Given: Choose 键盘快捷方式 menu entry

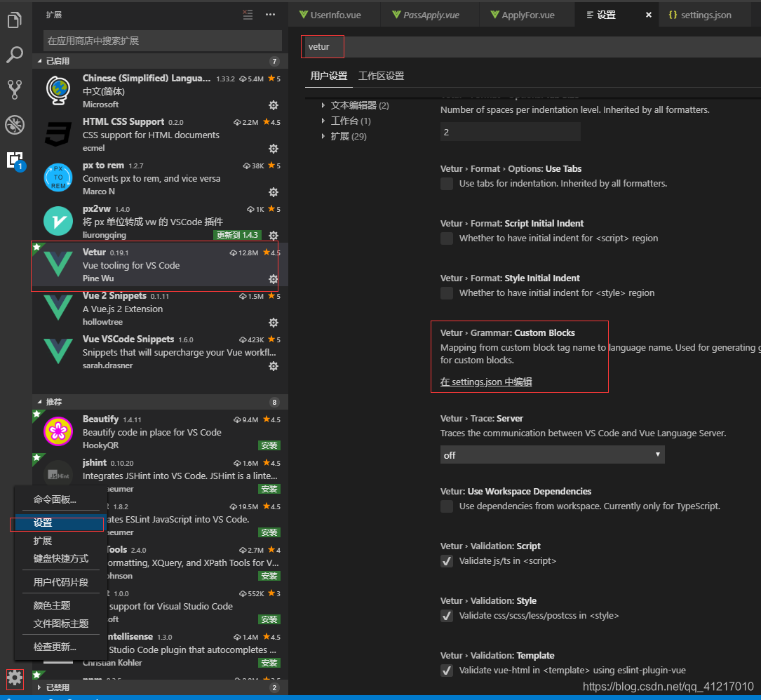Looking at the screenshot, I should (x=60, y=559).
